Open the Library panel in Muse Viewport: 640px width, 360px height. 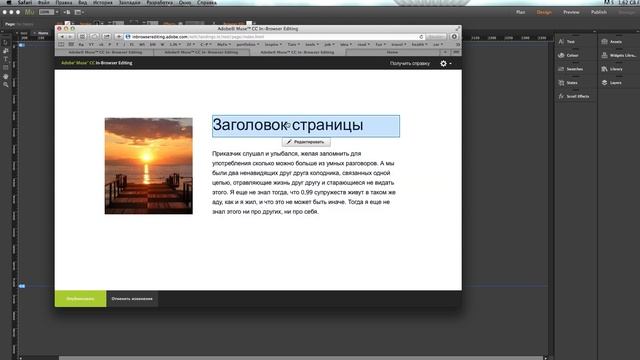(x=612, y=69)
